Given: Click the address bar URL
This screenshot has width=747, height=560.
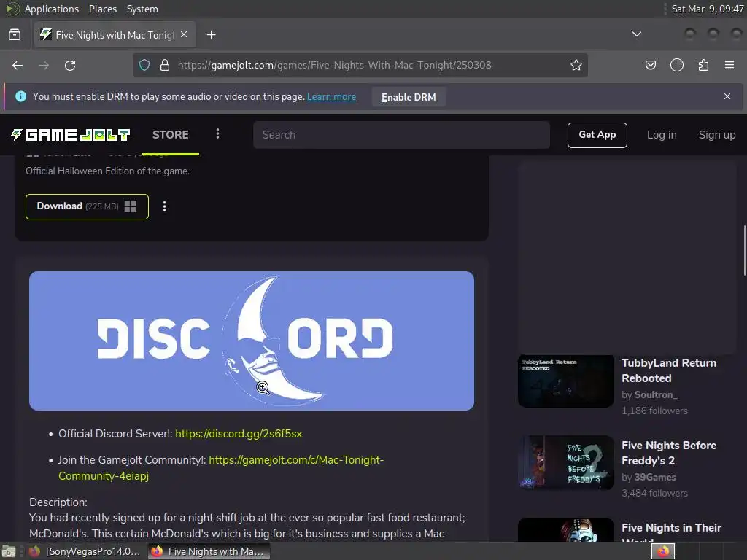Looking at the screenshot, I should tap(334, 65).
